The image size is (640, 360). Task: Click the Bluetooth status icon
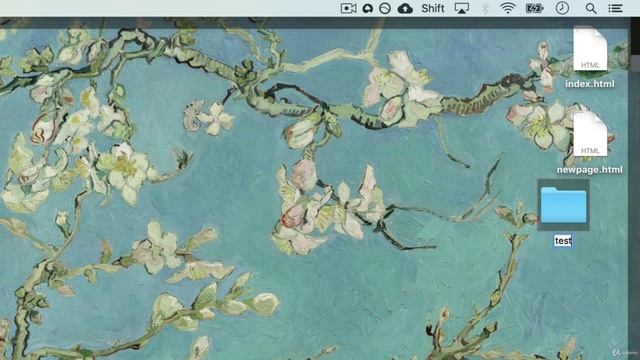tap(485, 8)
